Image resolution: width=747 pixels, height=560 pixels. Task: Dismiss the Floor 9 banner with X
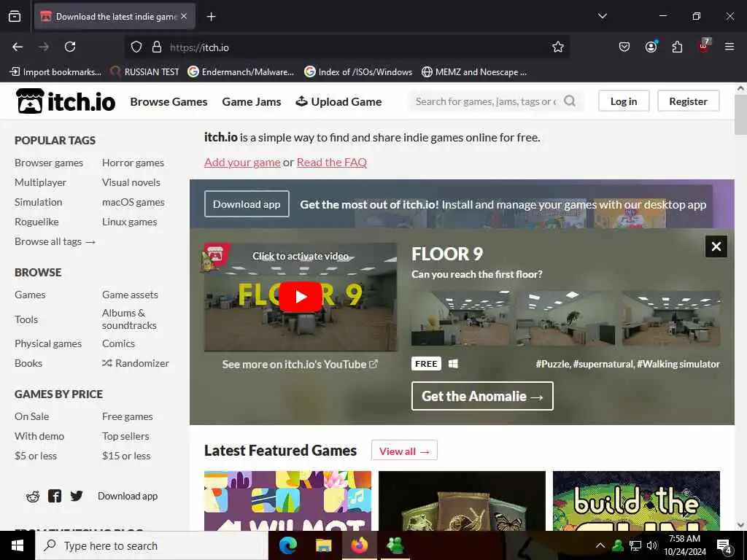pyautogui.click(x=716, y=246)
